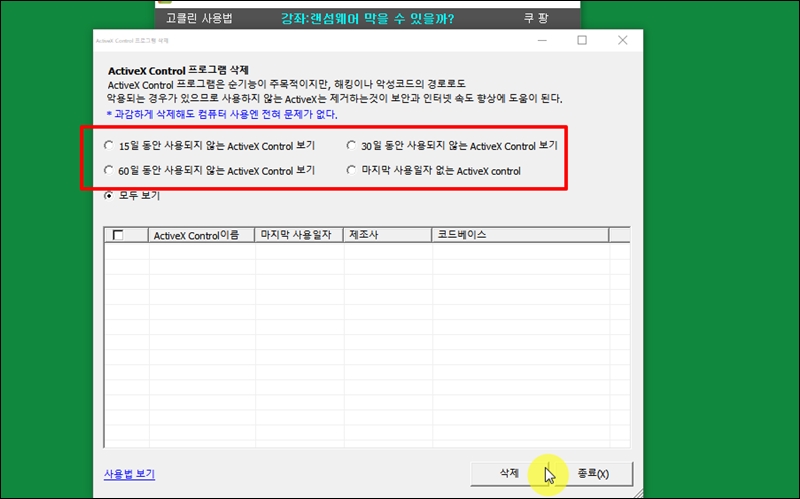Screen dimensions: 800x499
Task: Close the ActiveX Control dialog
Action: [622, 40]
